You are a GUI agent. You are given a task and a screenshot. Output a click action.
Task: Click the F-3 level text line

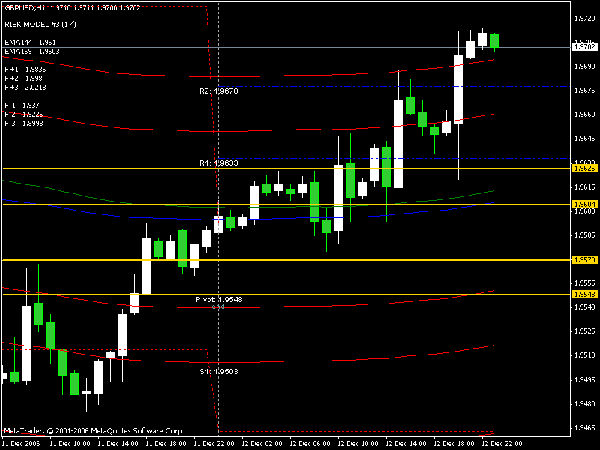24,123
